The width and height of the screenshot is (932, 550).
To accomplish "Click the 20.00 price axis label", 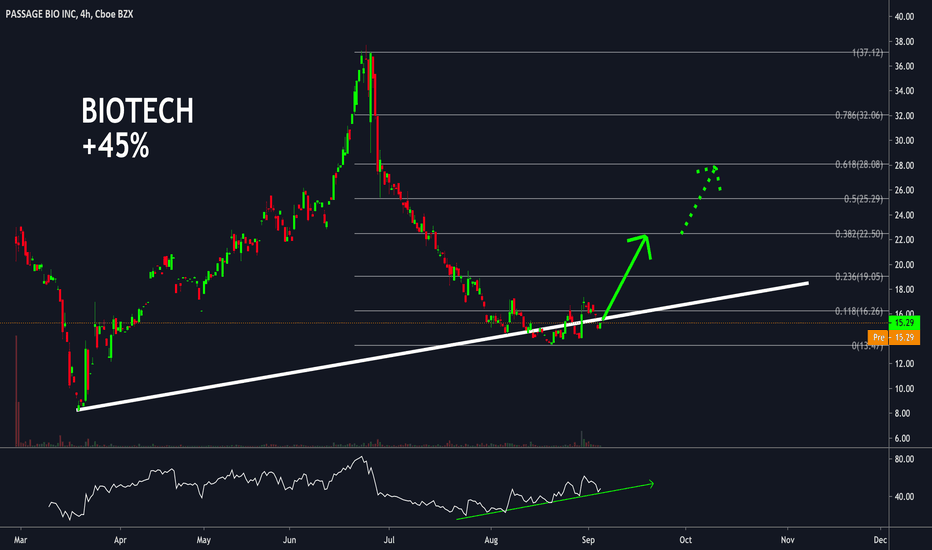I will 904,265.
